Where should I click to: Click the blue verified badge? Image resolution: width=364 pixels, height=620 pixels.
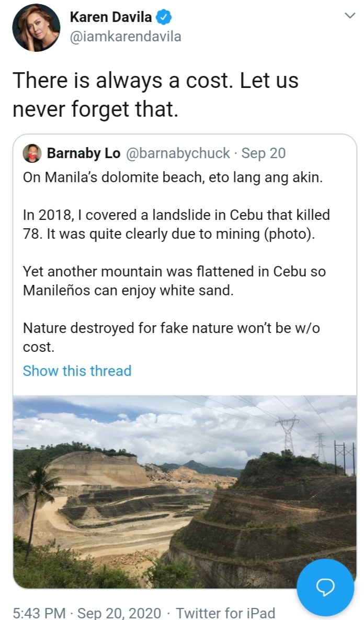[x=164, y=17]
